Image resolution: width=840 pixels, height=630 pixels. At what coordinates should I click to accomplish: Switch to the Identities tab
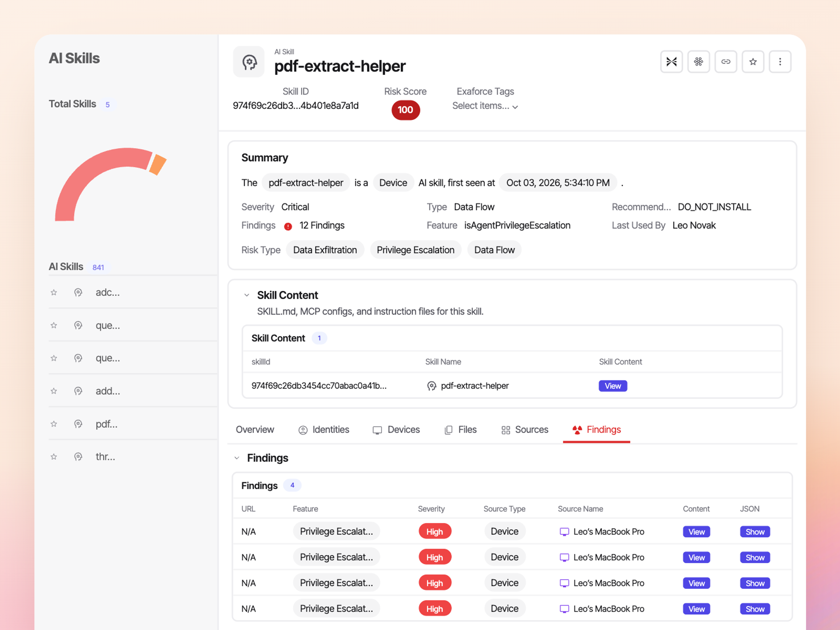click(x=324, y=430)
